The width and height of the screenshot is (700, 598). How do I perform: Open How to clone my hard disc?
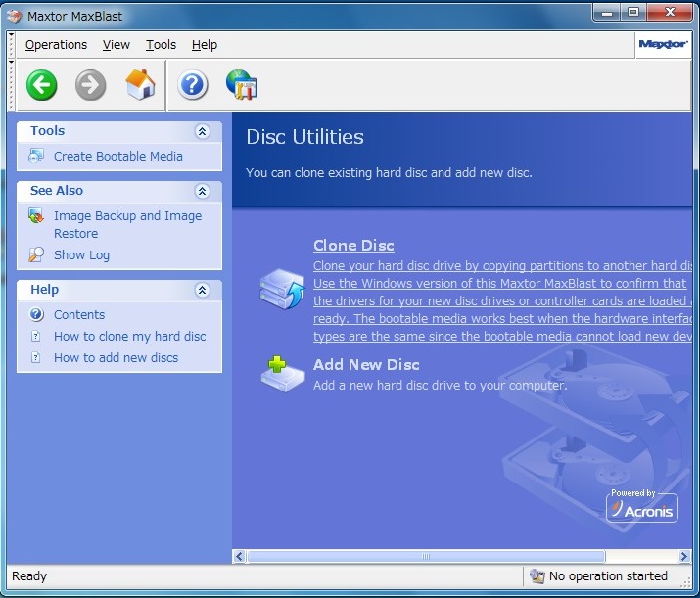point(130,336)
